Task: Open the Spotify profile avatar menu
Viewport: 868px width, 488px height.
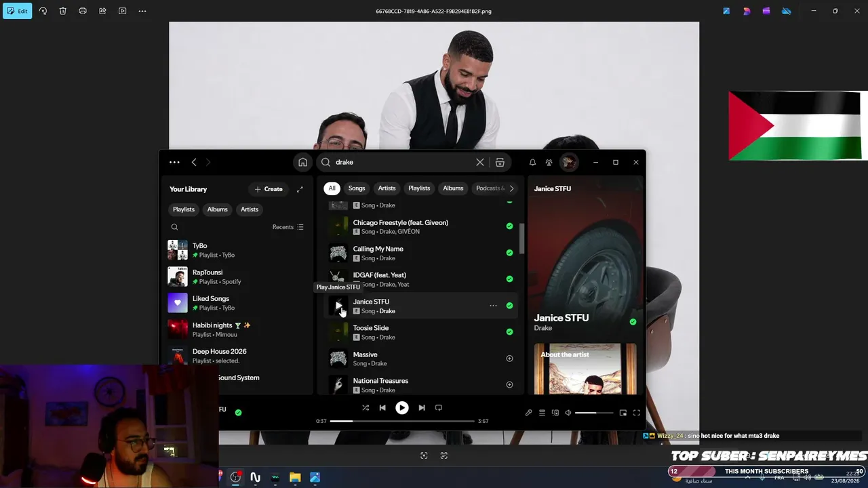Action: point(568,163)
